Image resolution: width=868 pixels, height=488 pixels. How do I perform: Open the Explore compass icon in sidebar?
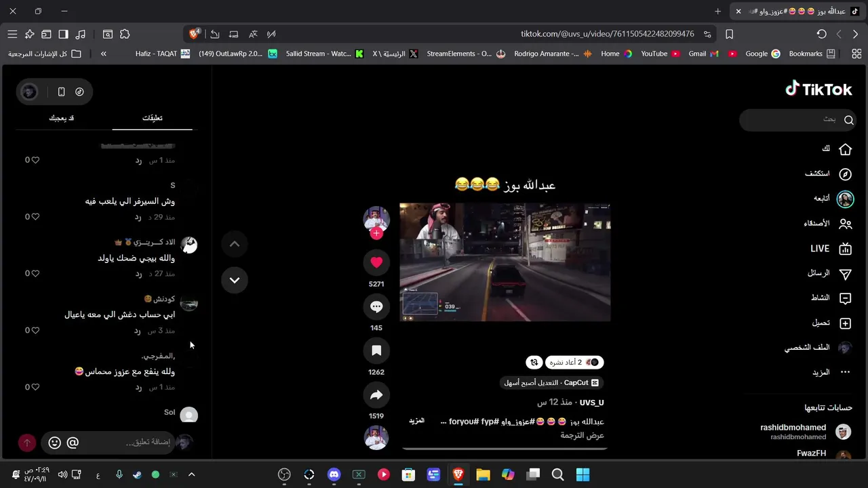845,174
